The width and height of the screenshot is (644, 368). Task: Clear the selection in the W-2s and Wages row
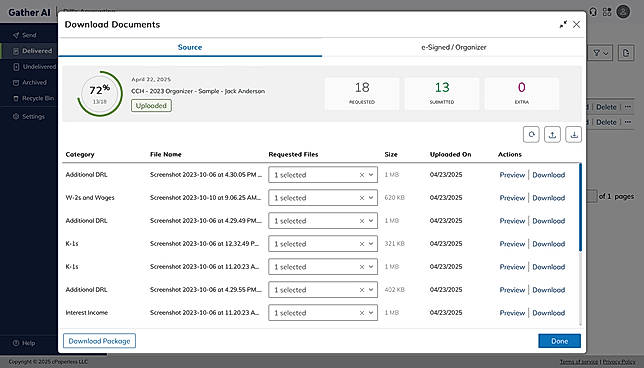click(362, 198)
